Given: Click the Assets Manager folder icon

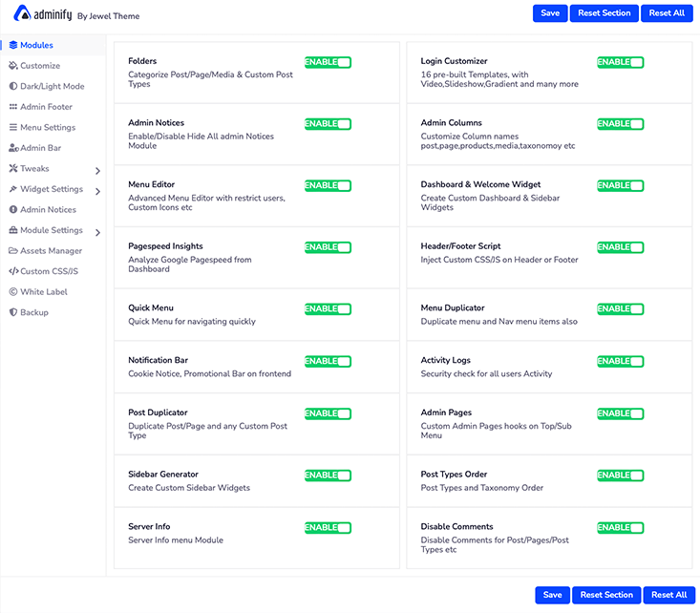Looking at the screenshot, I should click(12, 251).
